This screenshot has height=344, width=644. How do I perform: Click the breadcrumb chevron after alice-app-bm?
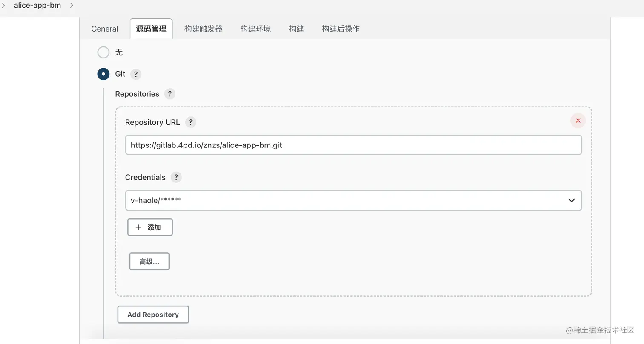pyautogui.click(x=72, y=6)
